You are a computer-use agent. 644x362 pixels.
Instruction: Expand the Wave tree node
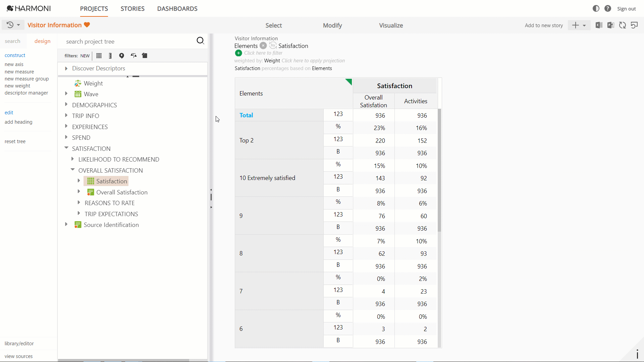coord(66,94)
